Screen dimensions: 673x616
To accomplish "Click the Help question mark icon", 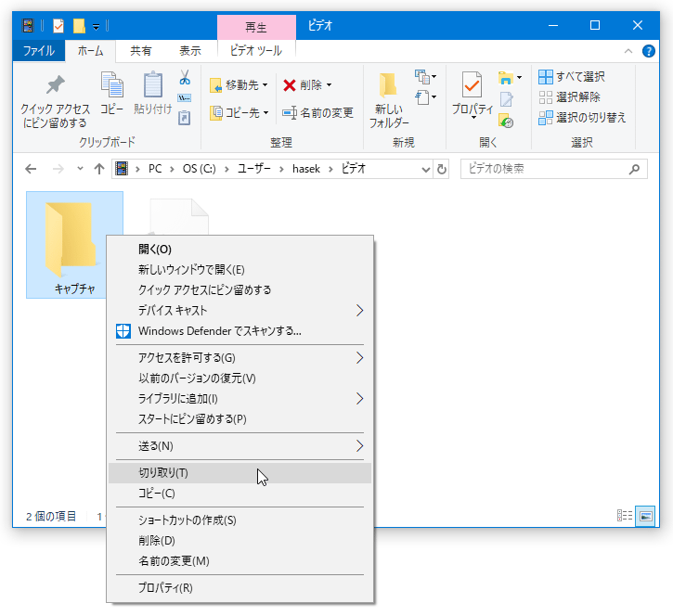I will pos(648,51).
